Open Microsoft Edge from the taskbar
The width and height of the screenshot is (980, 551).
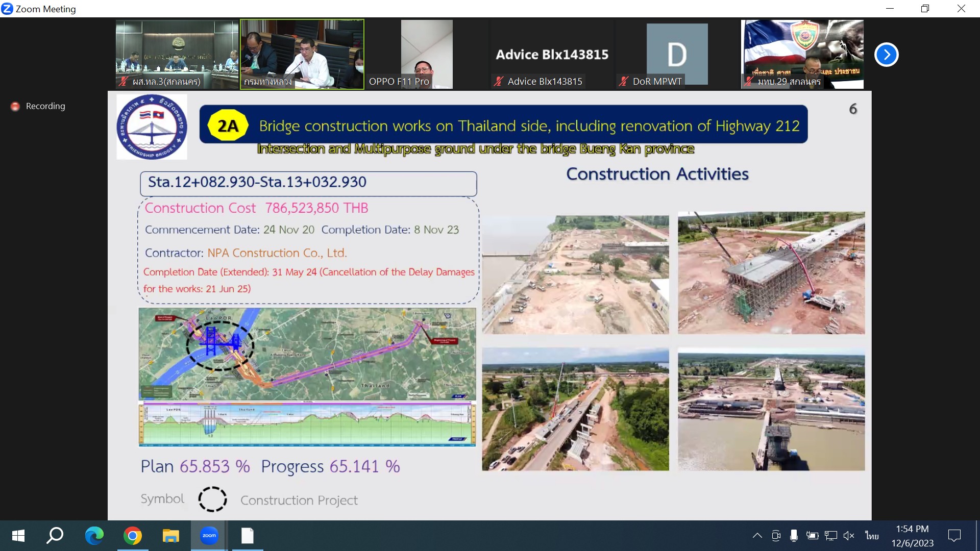94,536
